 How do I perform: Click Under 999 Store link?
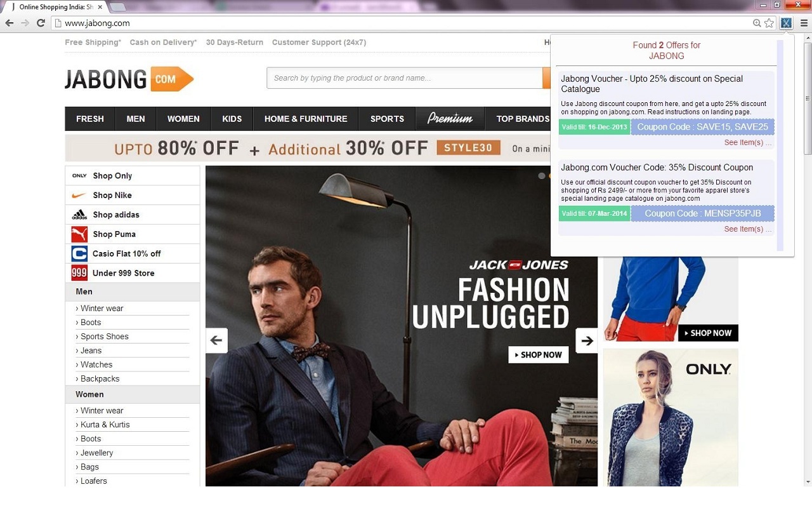124,273
